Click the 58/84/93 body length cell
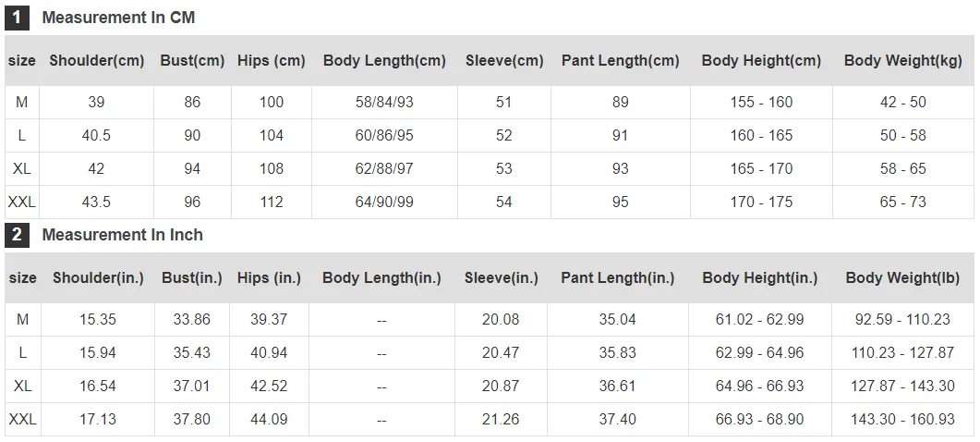This screenshot has width=980, height=442. (384, 102)
